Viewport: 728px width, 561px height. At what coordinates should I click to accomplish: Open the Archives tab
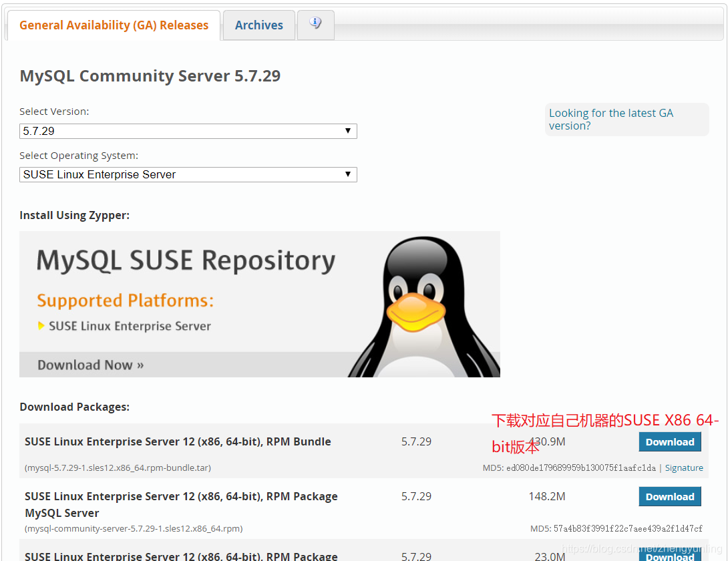(258, 25)
